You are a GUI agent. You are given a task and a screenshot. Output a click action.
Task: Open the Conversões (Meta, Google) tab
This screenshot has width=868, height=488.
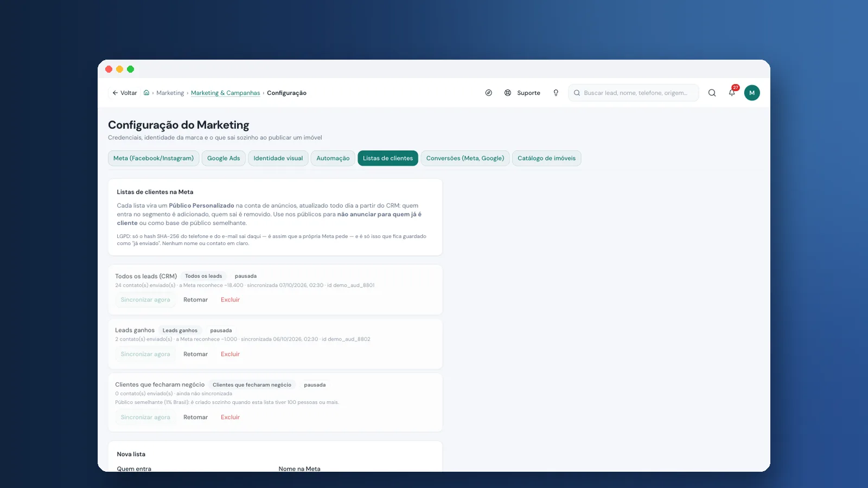coord(465,158)
